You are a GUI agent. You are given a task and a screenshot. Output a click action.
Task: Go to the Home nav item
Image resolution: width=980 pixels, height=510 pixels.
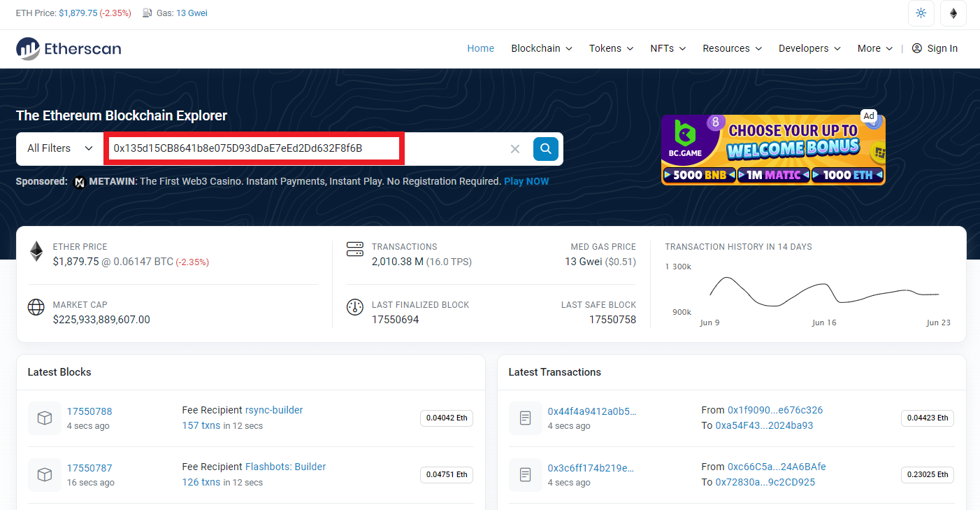[480, 48]
